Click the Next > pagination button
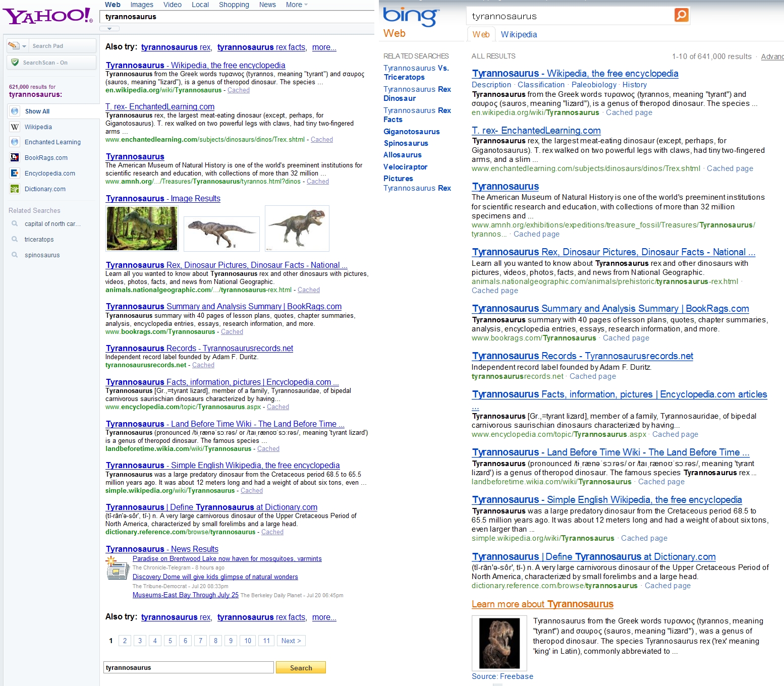 (x=291, y=641)
